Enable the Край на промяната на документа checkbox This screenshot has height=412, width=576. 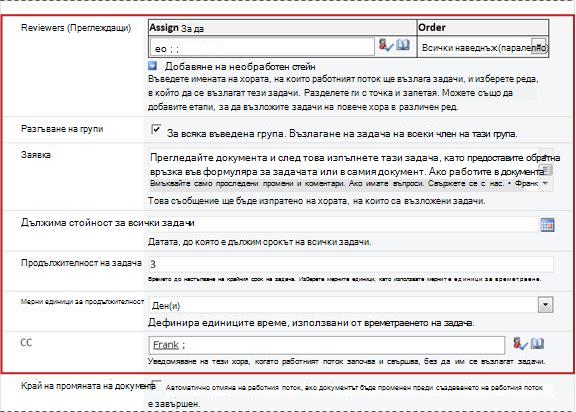(x=156, y=384)
